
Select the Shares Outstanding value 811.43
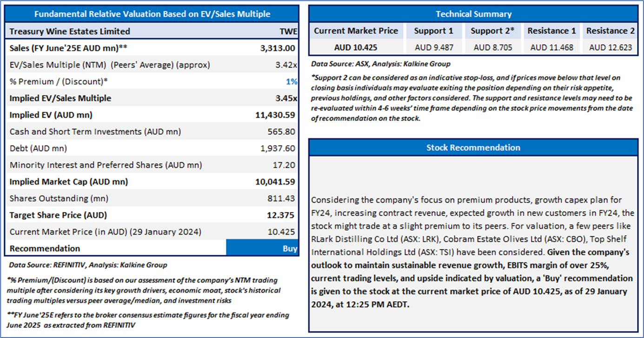[281, 199]
